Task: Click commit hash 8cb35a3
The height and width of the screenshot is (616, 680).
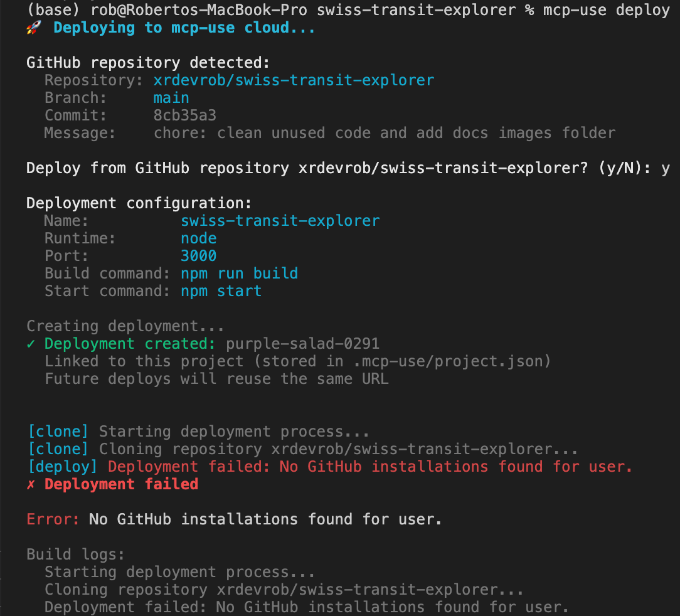Action: [185, 115]
